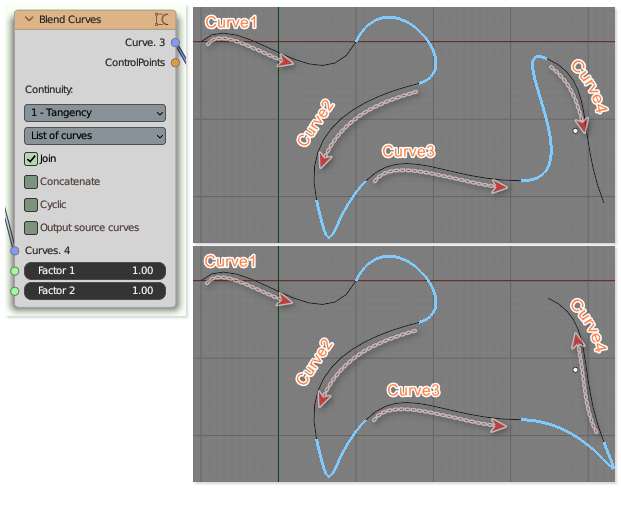Click the Curve. 3 output label
The height and width of the screenshot is (527, 621).
coord(145,42)
